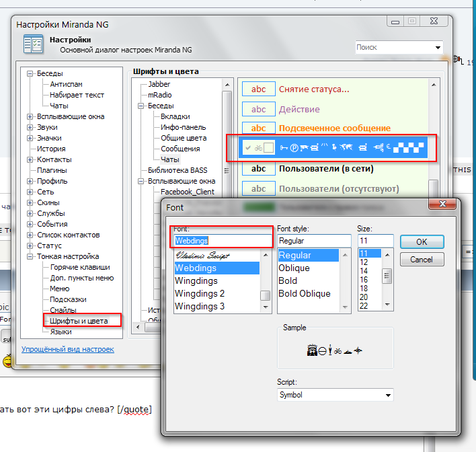Expand the Профиль tree node
This screenshot has width=476, height=452.
[x=30, y=182]
